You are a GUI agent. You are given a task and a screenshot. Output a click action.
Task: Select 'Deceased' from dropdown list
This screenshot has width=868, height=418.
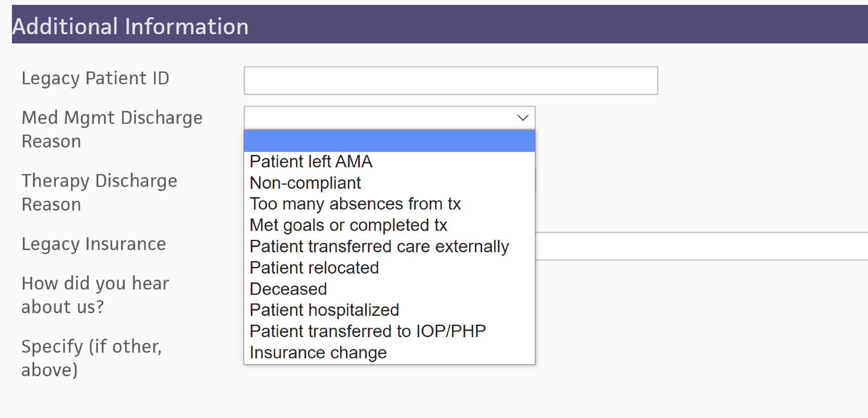click(288, 289)
